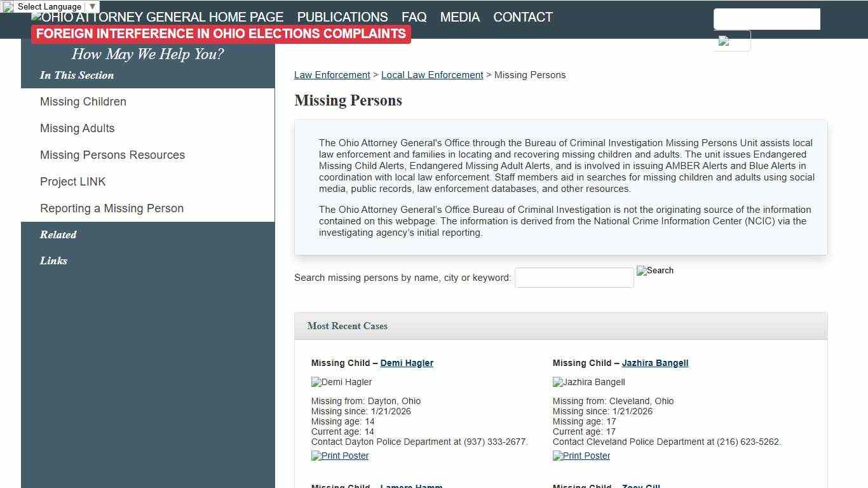
Task: Select the MEDIA navigation item
Action: [460, 17]
